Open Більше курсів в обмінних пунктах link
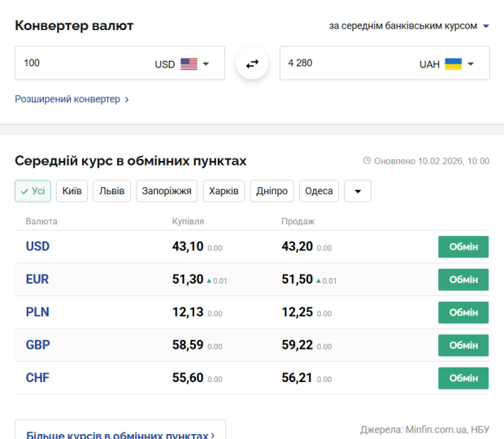 pos(120,434)
